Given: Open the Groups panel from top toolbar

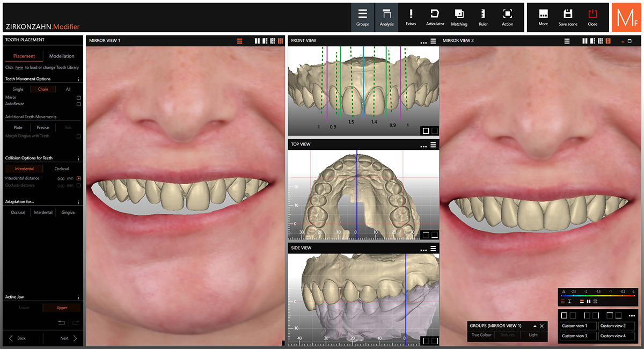Looking at the screenshot, I should coord(363,17).
